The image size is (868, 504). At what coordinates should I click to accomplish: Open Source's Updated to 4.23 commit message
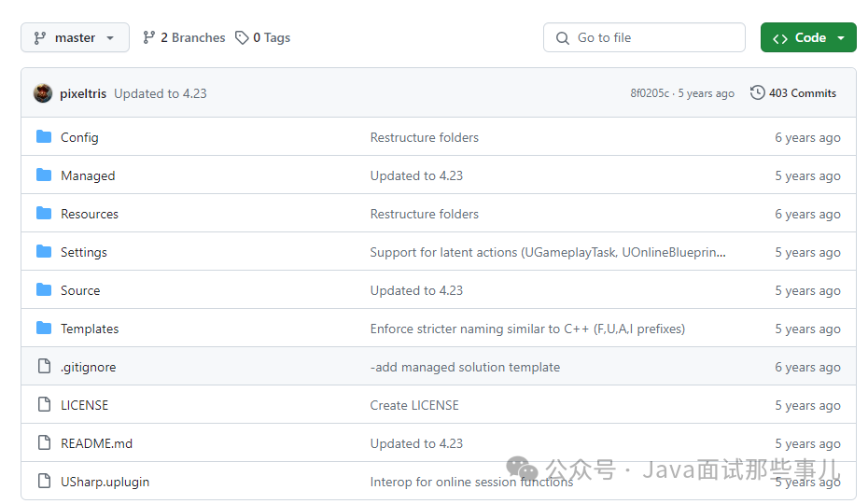tap(416, 290)
